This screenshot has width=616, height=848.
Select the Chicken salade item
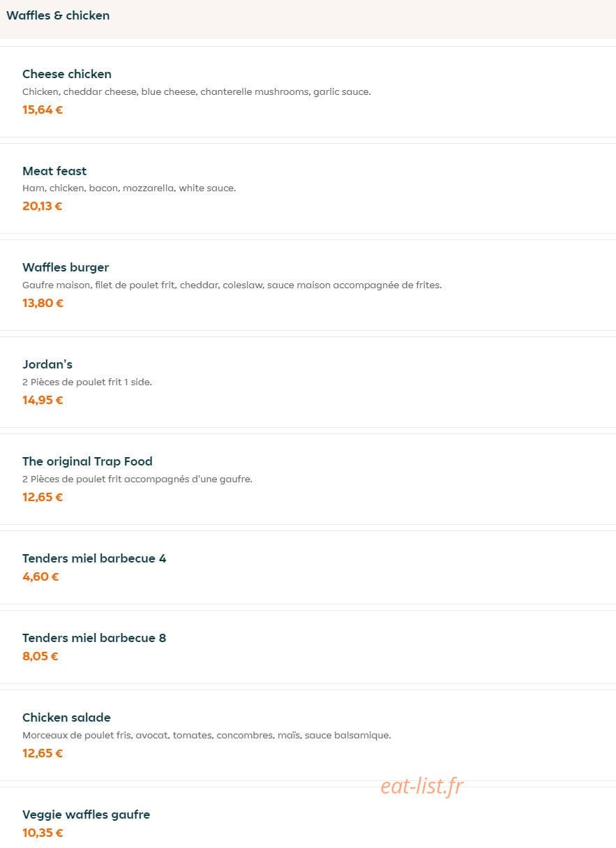pyautogui.click(x=308, y=735)
